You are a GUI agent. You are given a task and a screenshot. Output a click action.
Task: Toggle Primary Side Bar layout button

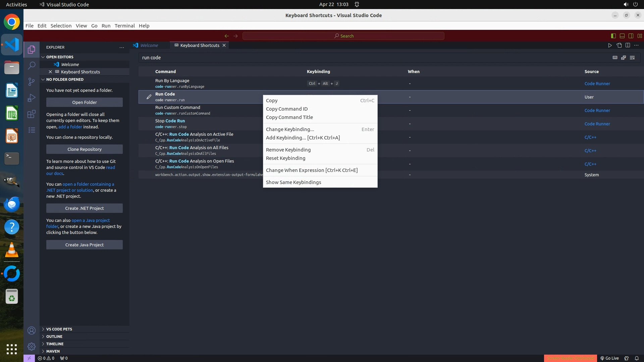tap(613, 36)
